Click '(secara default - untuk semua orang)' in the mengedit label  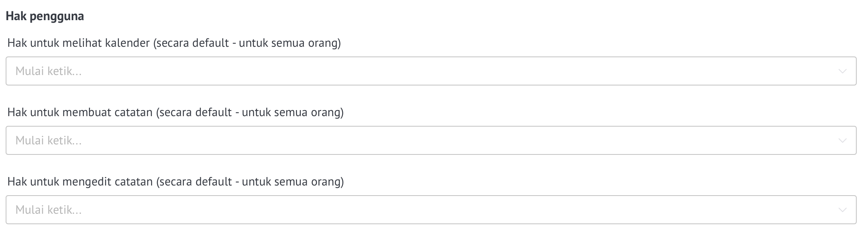(250, 181)
